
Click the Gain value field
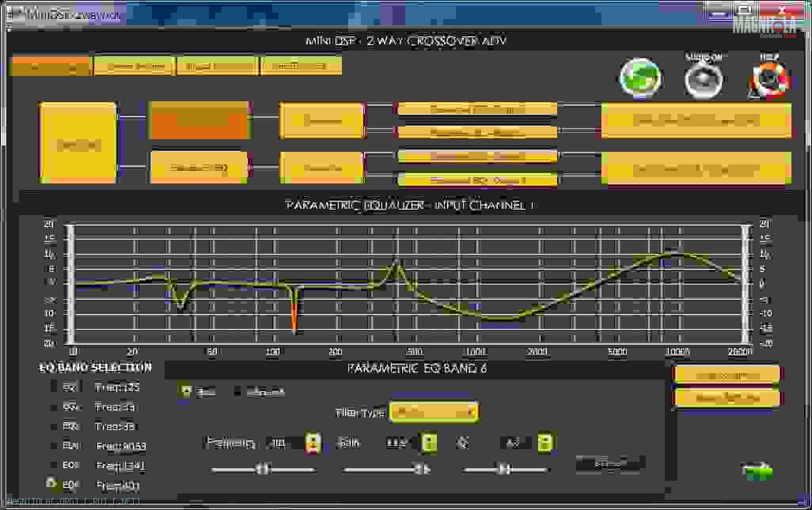pos(400,443)
